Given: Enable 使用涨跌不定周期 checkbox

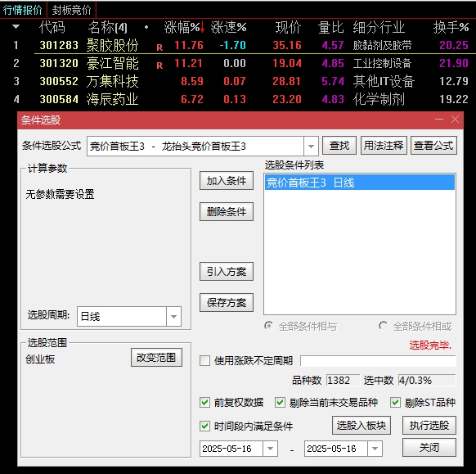Looking at the screenshot, I should tap(204, 361).
